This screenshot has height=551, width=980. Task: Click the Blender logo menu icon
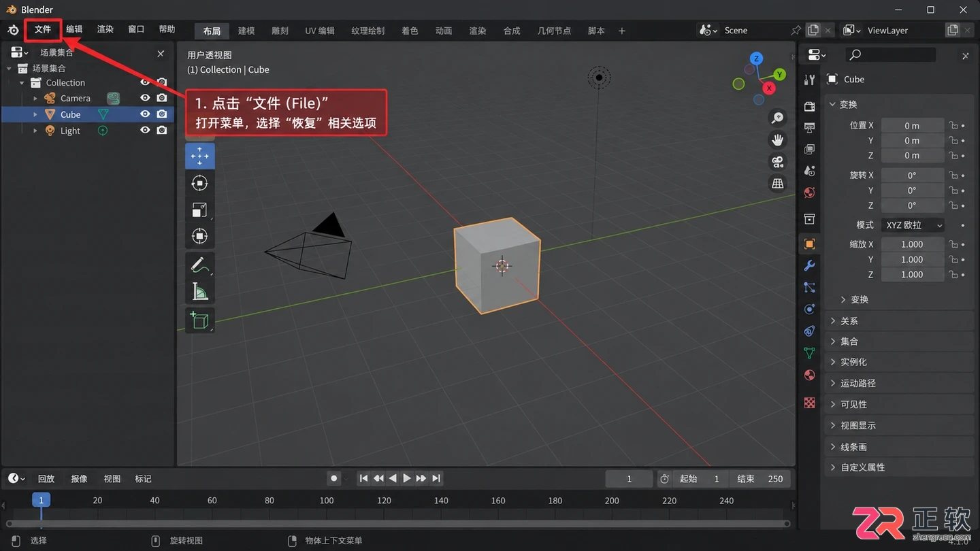[x=13, y=30]
